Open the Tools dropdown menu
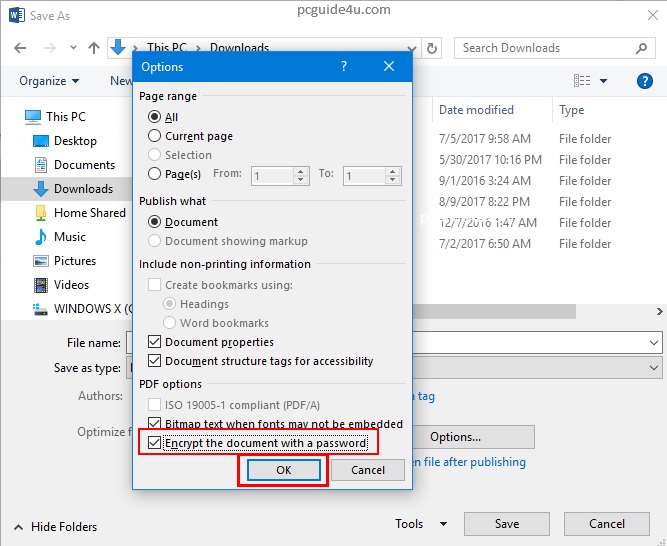667x546 pixels. click(x=421, y=524)
